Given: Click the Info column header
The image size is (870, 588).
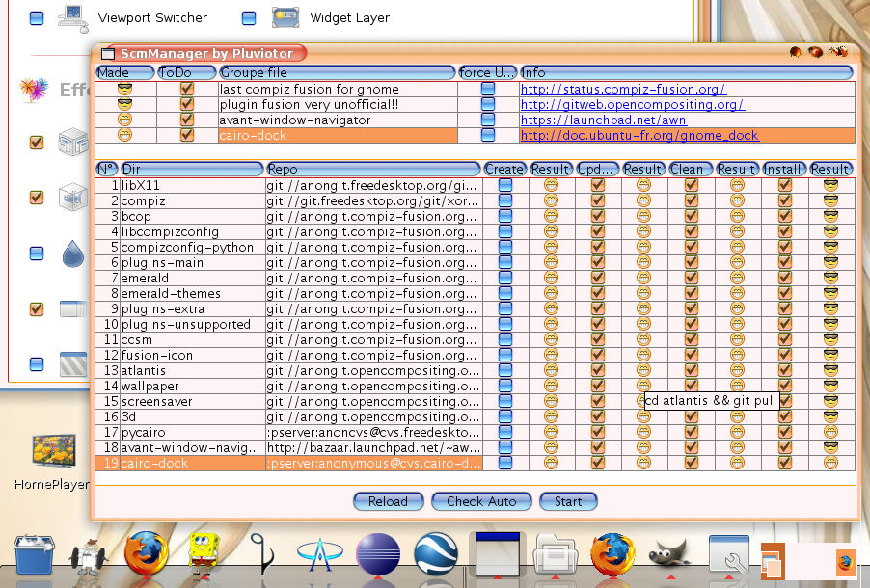Looking at the screenshot, I should [x=687, y=72].
